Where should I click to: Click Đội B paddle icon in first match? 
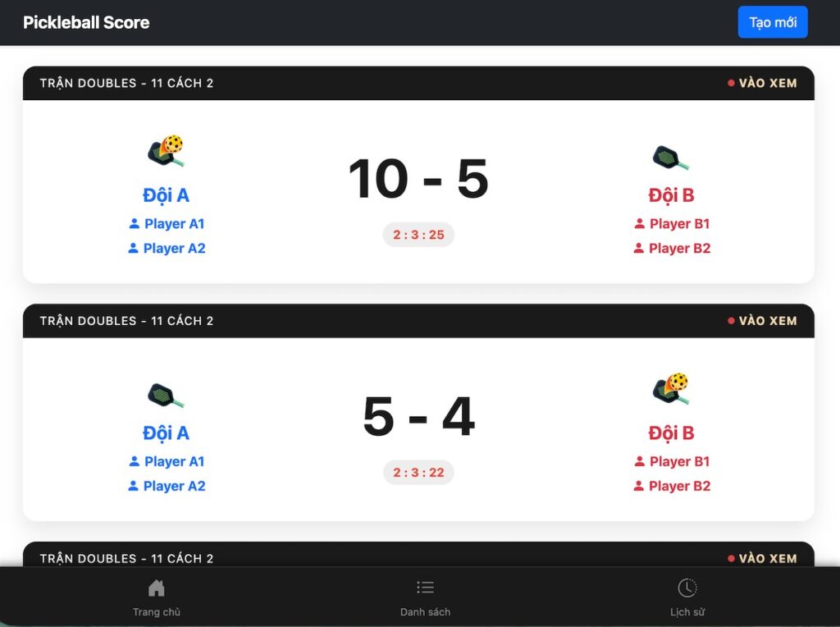pyautogui.click(x=671, y=157)
